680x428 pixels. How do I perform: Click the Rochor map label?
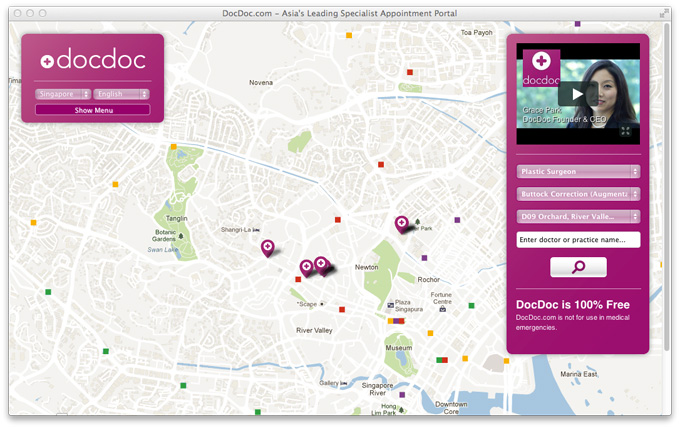click(428, 280)
